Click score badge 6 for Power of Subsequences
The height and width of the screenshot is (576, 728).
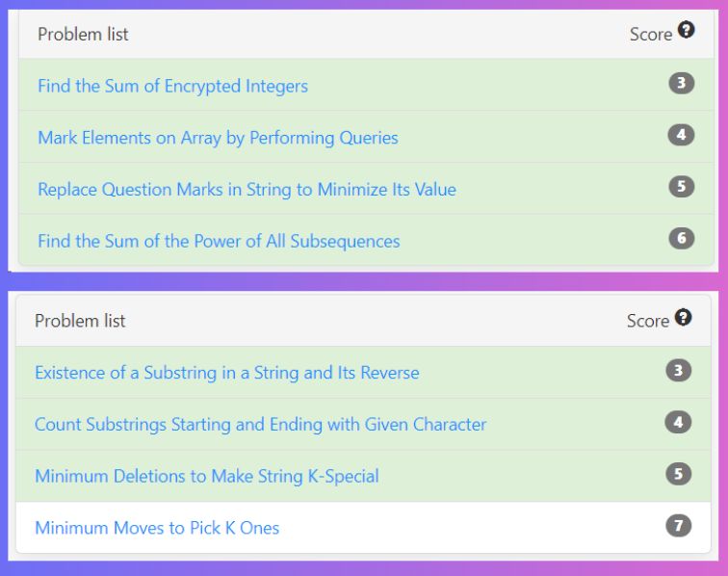click(681, 238)
